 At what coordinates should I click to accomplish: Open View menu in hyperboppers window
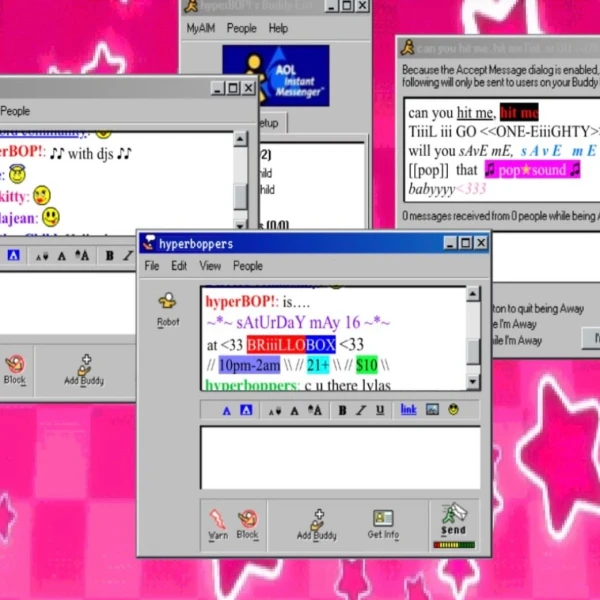210,266
